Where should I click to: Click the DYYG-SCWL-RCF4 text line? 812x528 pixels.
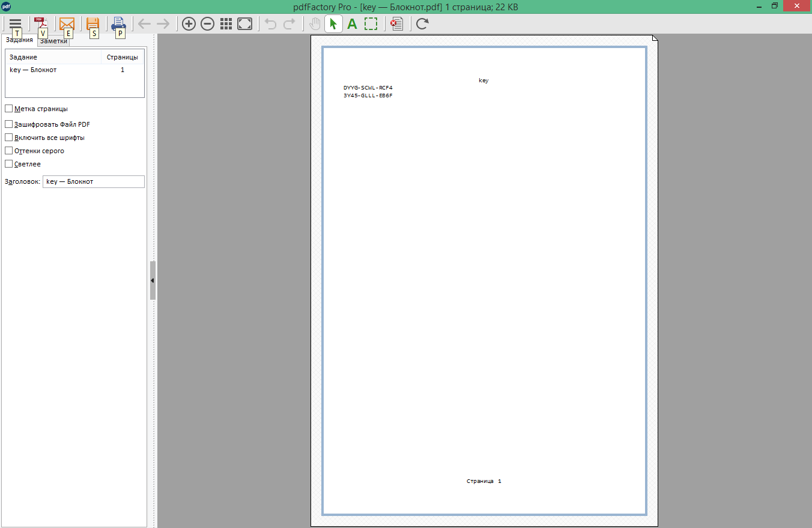tap(368, 88)
